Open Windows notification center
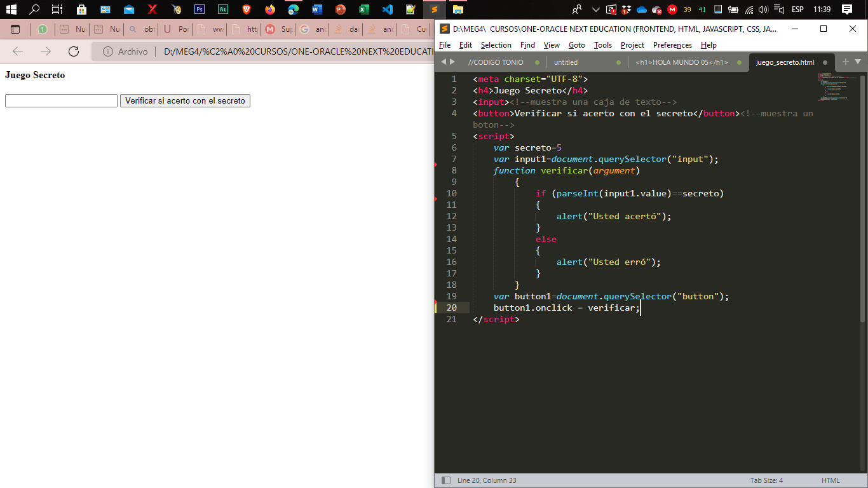The image size is (868, 488). click(846, 10)
